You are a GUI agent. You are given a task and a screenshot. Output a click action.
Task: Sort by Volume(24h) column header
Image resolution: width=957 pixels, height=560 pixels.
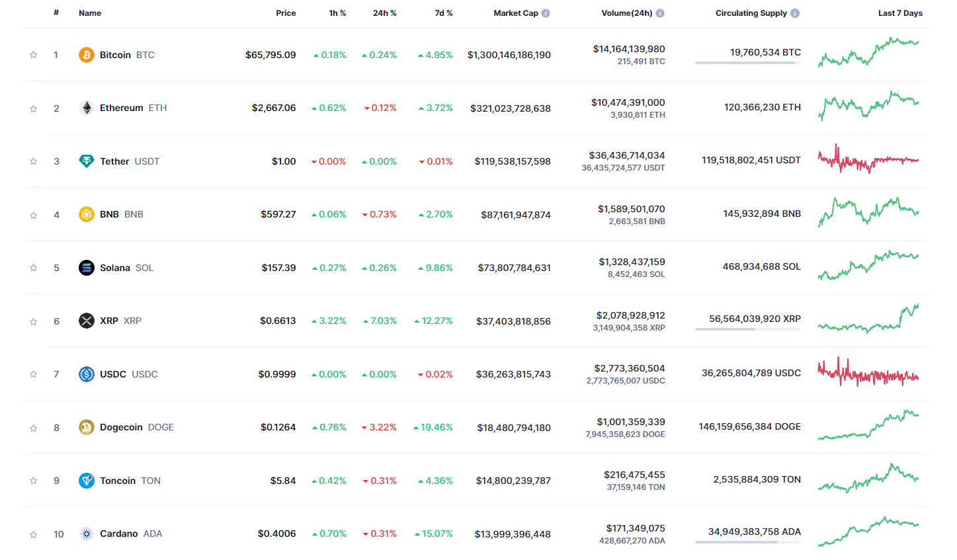pyautogui.click(x=627, y=13)
